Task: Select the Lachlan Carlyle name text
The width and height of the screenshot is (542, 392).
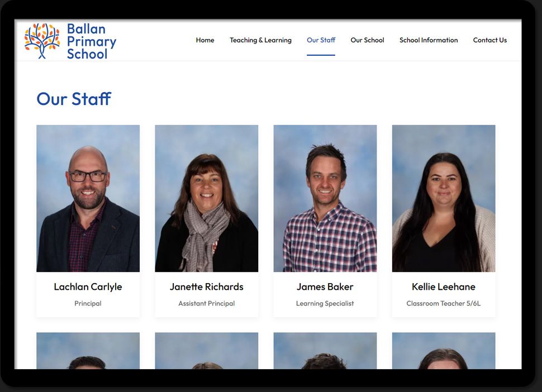Action: (x=88, y=286)
